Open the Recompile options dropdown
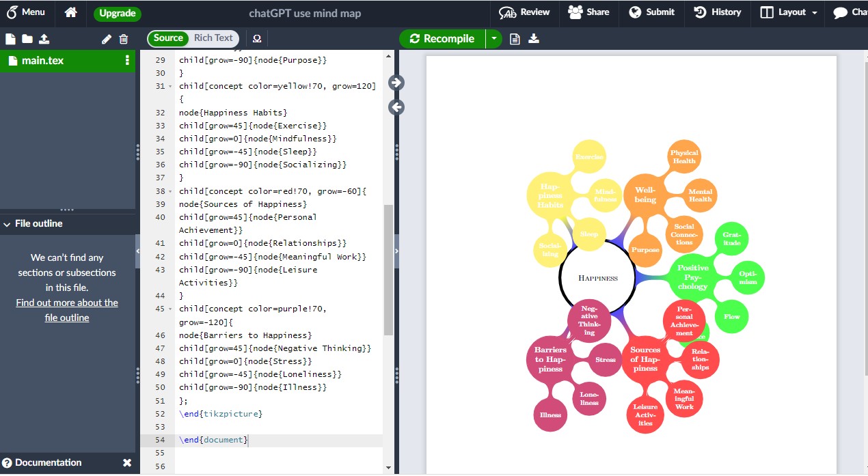The width and height of the screenshot is (868, 476). point(494,38)
